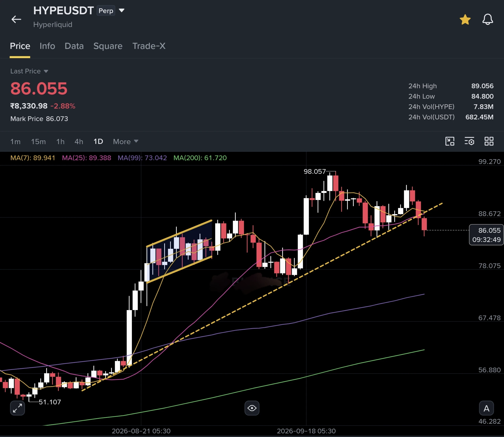The image size is (504, 437).
Task: Click the MA(200): 61.720 indicator label
Action: (x=200, y=158)
